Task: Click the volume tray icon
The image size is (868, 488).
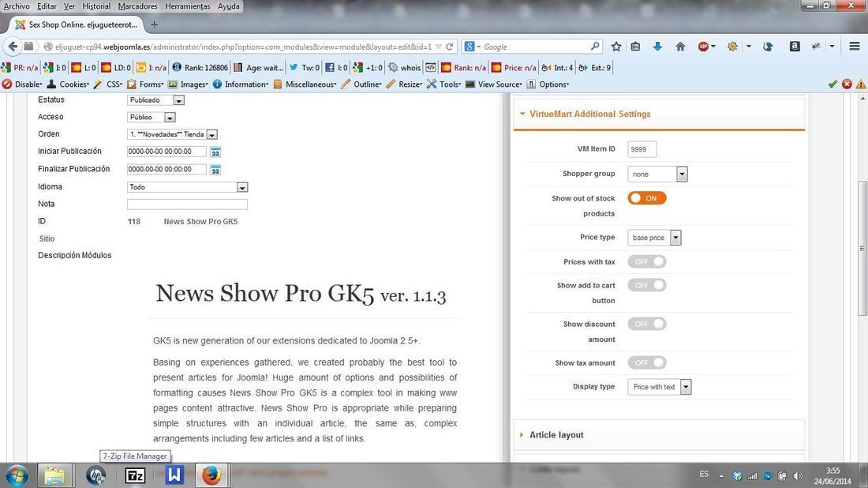Action: [x=798, y=476]
